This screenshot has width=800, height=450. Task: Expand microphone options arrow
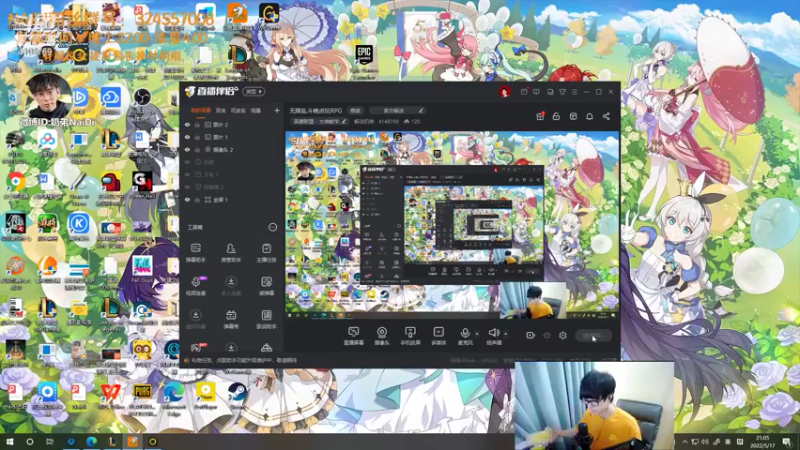pos(477,334)
